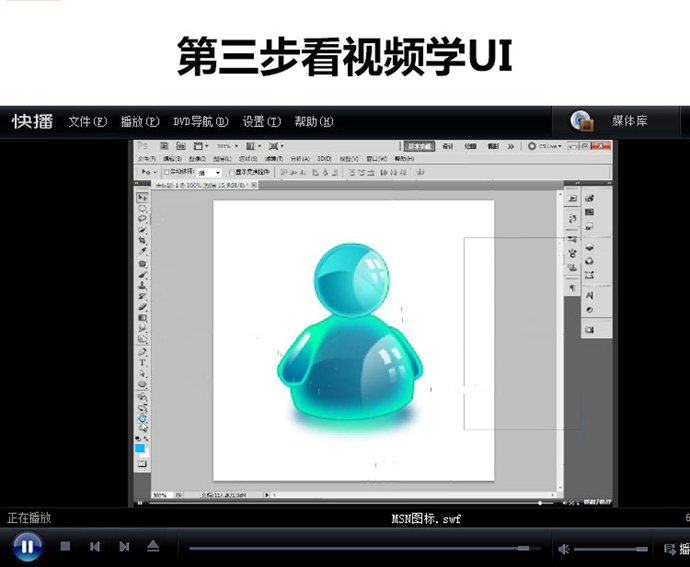Open the Paragraph panel icon
690x567 pixels.
coord(572,288)
